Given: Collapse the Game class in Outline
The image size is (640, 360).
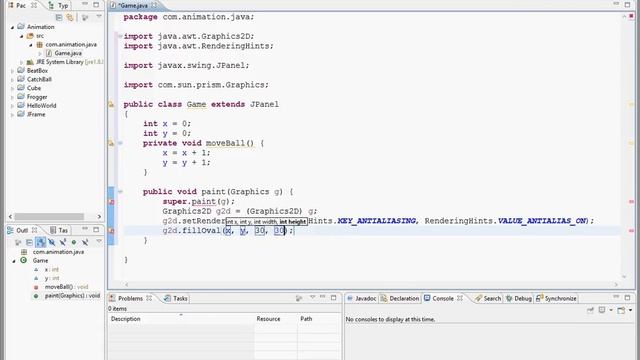Looking at the screenshot, I should tap(14, 261).
